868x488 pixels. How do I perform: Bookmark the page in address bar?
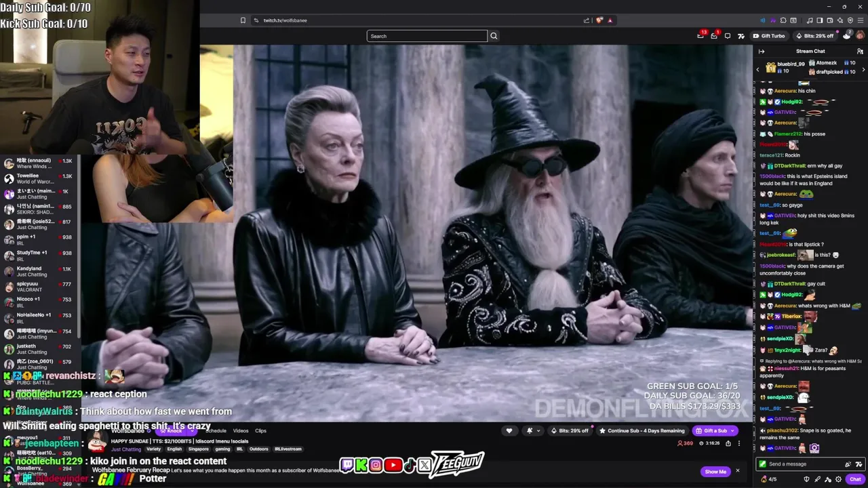[243, 20]
